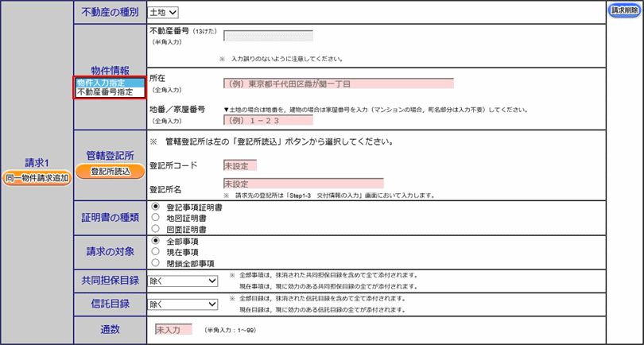
Task: Click the 請求削除 button
Action: coord(625,11)
